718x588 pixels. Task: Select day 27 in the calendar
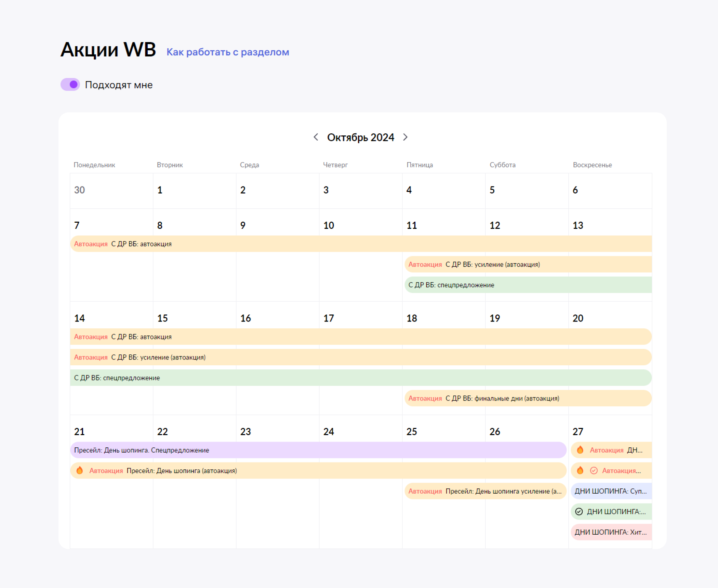click(x=578, y=432)
